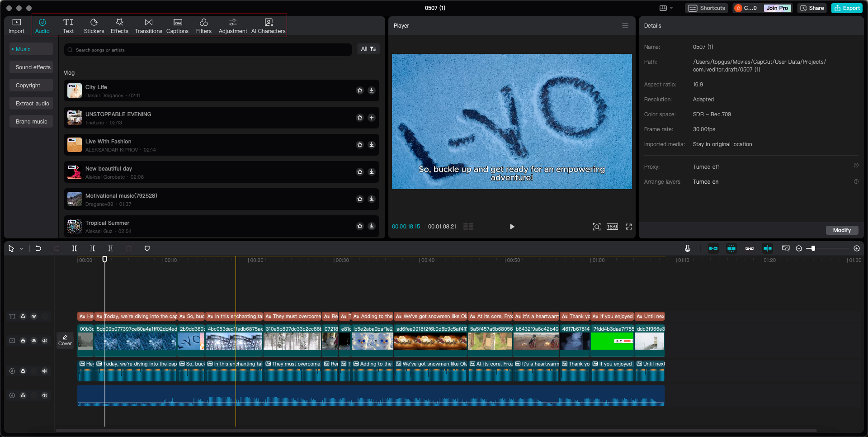Mute the audio track with the speaker icon
Image resolution: width=868 pixels, height=437 pixels.
44,371
